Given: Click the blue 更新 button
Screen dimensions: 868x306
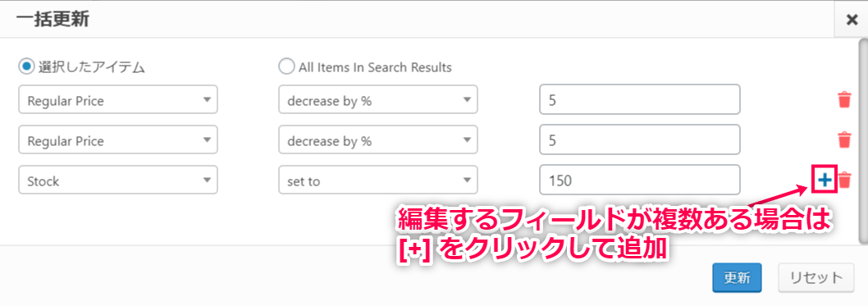Looking at the screenshot, I should tap(737, 277).
